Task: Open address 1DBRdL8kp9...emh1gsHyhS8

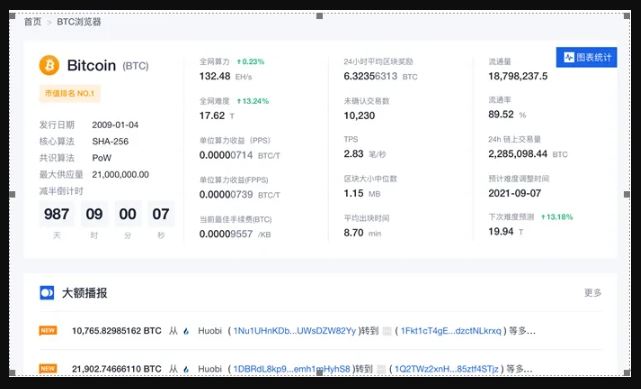Action: (291, 369)
